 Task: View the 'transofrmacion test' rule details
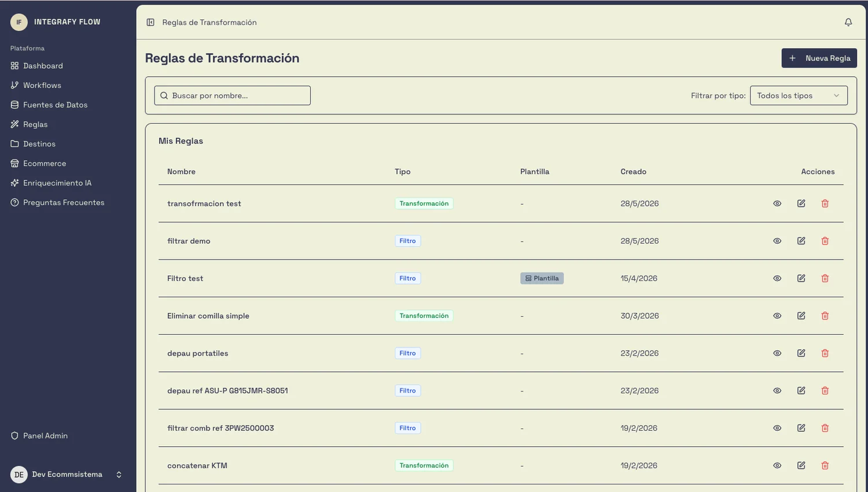(x=777, y=204)
